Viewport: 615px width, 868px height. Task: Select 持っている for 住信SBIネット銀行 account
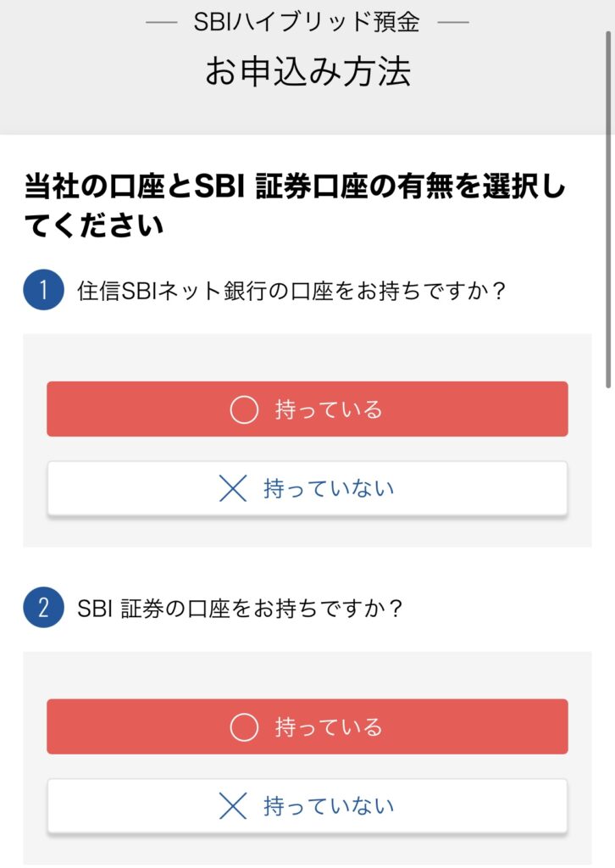[x=307, y=409]
